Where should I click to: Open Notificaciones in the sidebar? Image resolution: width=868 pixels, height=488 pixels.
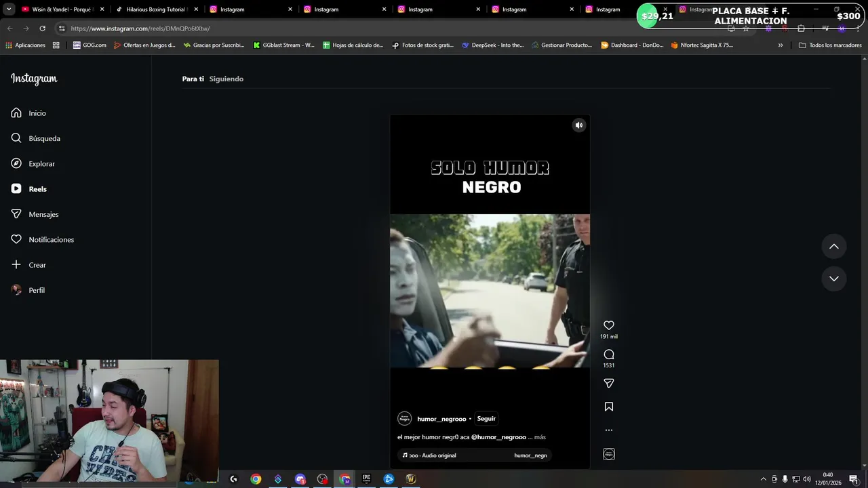click(x=43, y=239)
